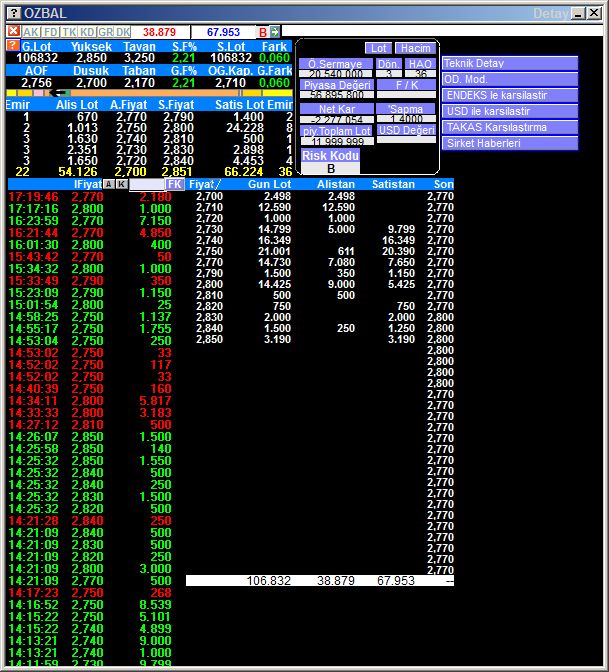The width and height of the screenshot is (609, 672).
Task: Click the 'Sapma label
Action: point(406,109)
